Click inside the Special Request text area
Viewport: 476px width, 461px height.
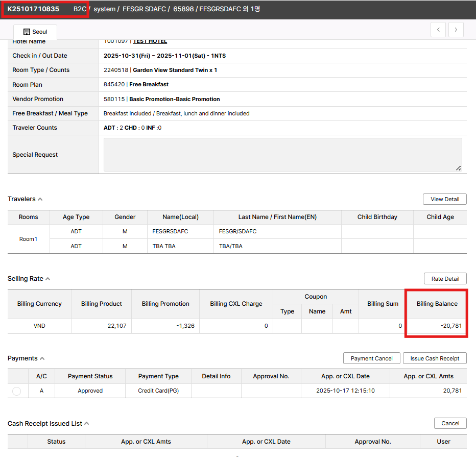point(282,155)
